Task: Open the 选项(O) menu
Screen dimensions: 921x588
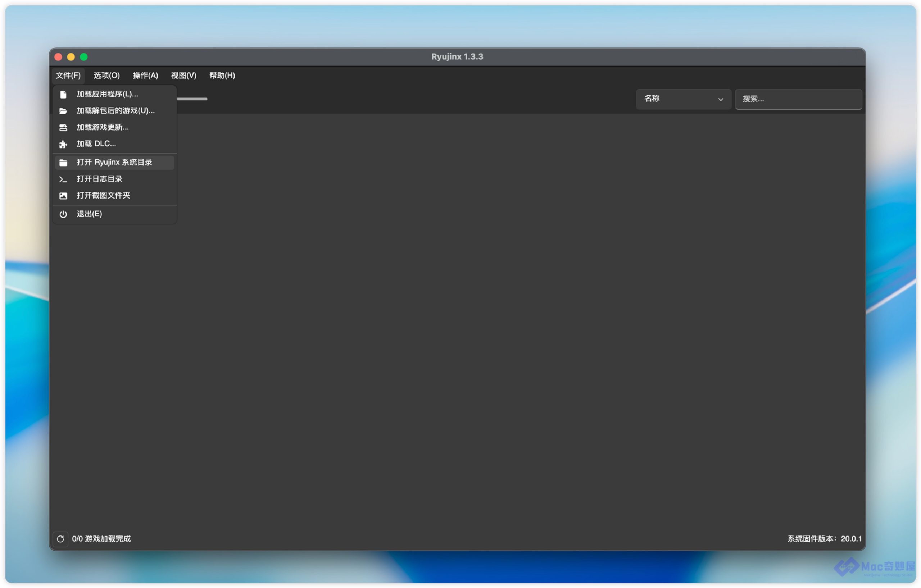Action: tap(106, 75)
